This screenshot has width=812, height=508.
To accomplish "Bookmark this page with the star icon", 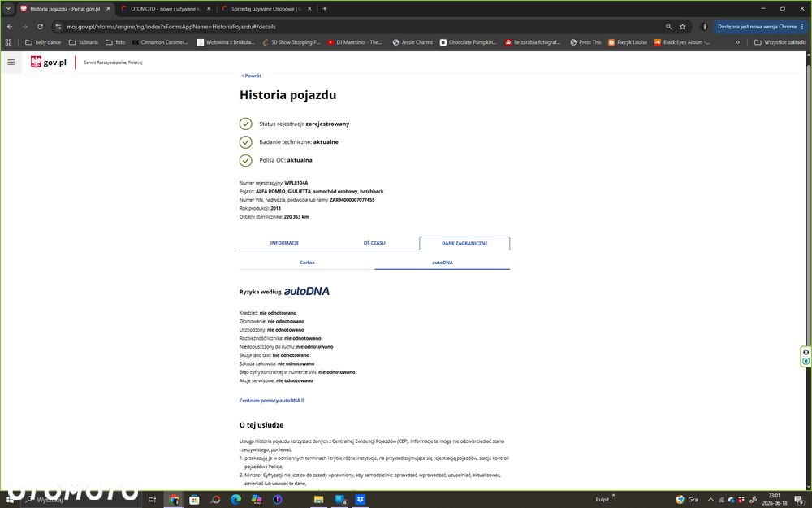I will pos(683,27).
